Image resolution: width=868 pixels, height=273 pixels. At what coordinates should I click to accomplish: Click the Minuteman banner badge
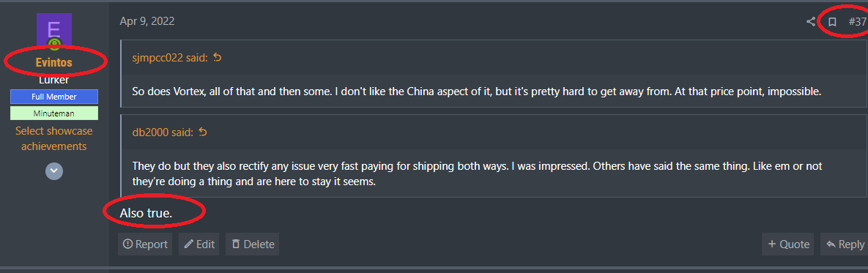pyautogui.click(x=54, y=113)
